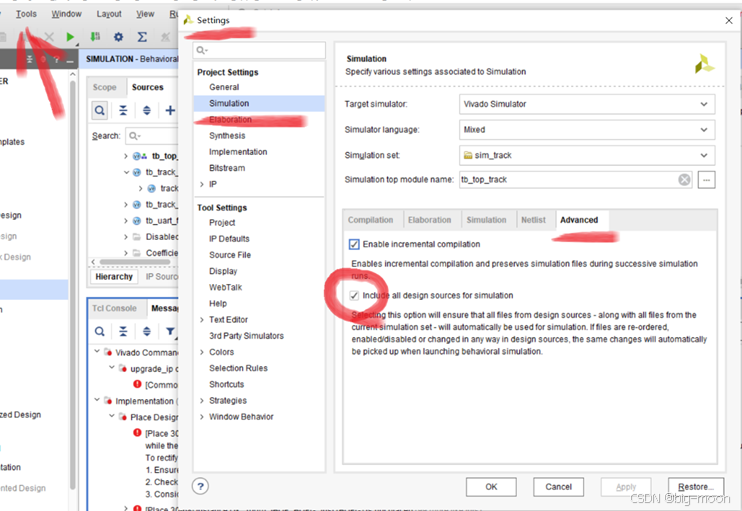The width and height of the screenshot is (742, 511).
Task: Open the View menu
Action: 145,14
